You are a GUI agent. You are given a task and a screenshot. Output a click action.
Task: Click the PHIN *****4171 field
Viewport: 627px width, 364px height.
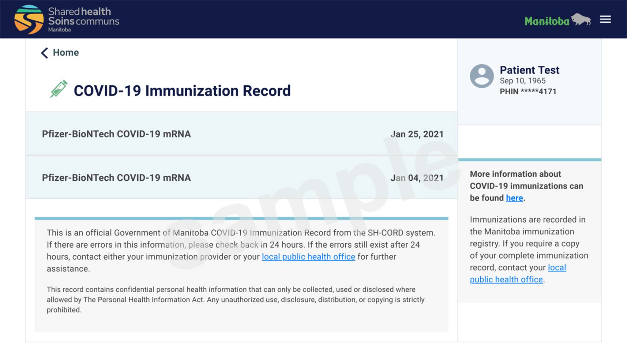528,91
